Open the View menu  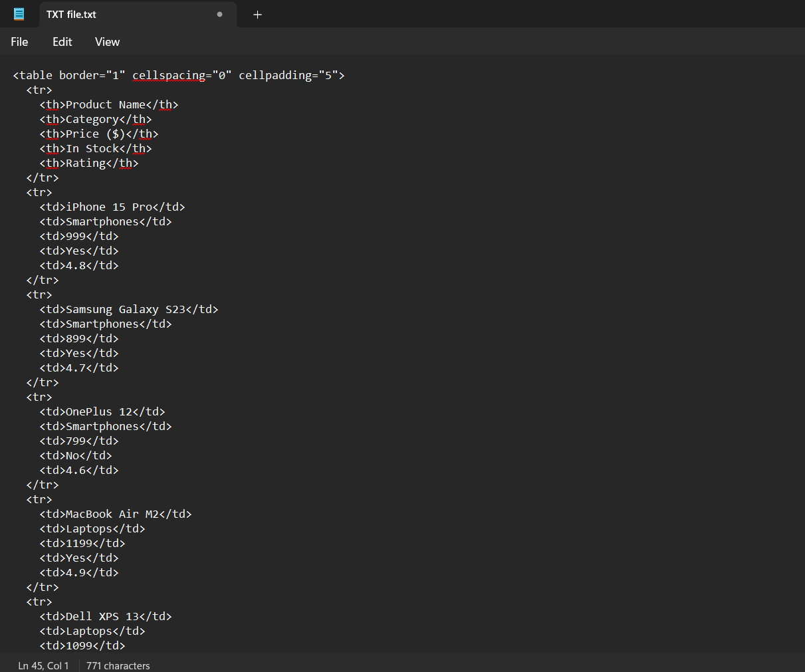[x=107, y=42]
